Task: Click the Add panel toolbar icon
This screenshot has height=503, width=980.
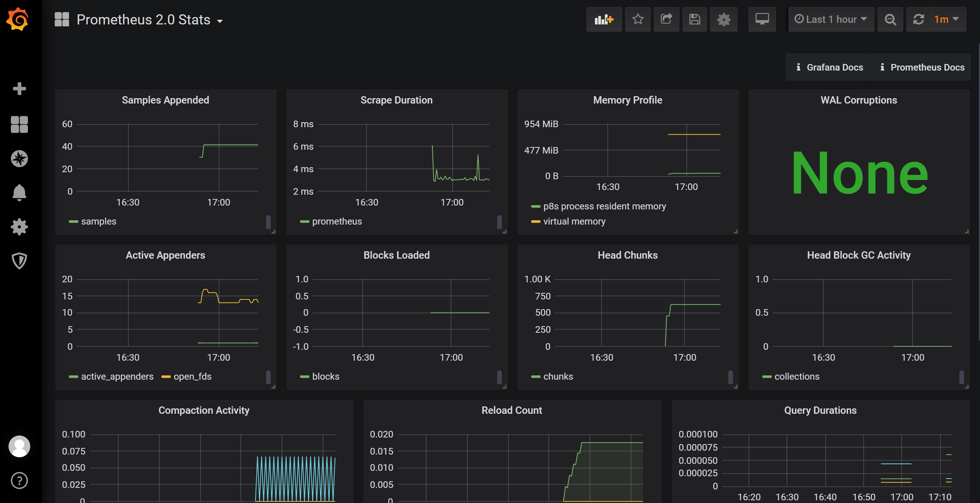Action: coord(604,19)
